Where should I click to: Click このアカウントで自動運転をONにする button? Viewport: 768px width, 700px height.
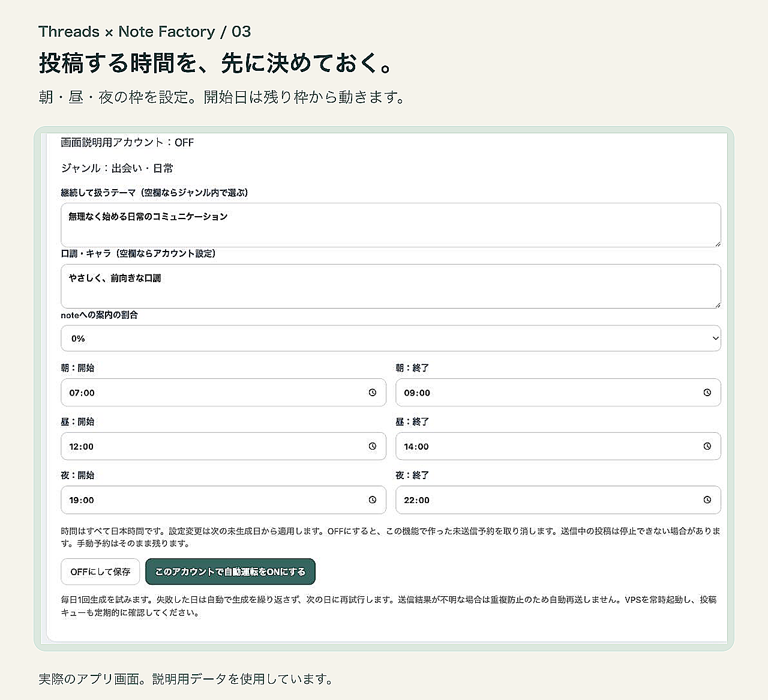coord(230,572)
